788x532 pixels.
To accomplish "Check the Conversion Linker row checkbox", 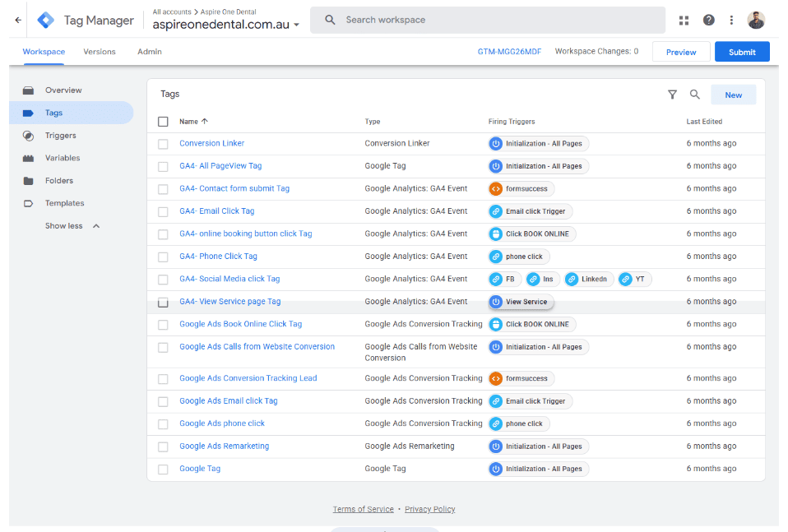I will 163,144.
